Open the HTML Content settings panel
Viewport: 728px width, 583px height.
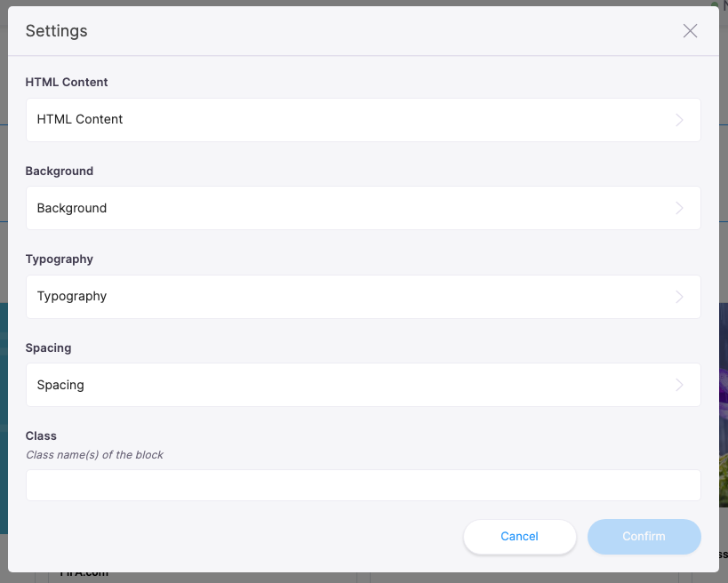(363, 119)
